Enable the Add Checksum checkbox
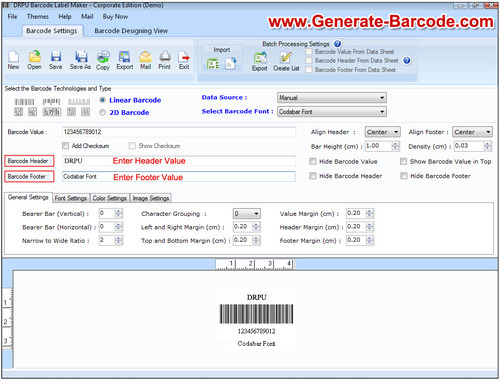 click(x=66, y=146)
